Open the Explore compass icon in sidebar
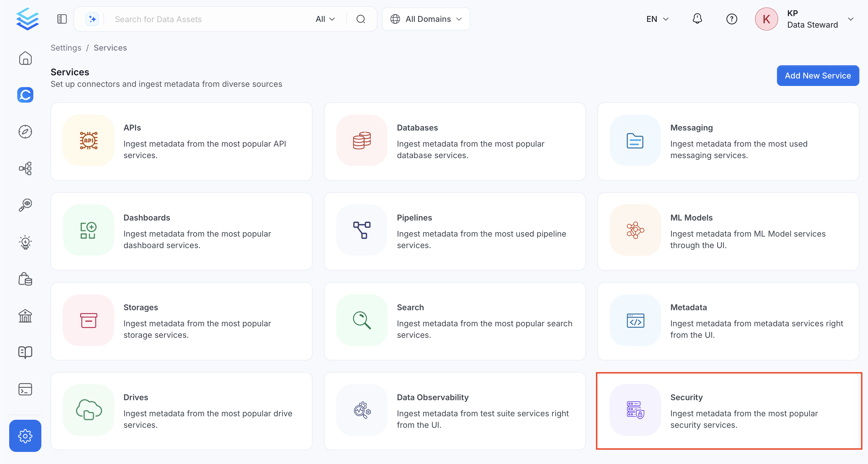 25,131
